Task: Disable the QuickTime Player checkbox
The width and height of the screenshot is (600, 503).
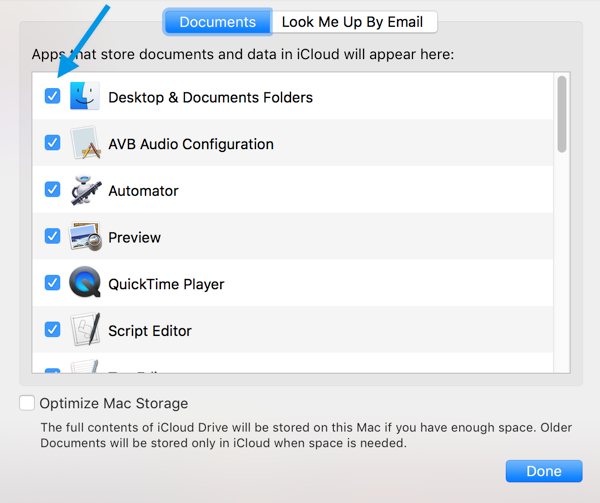Action: [52, 283]
